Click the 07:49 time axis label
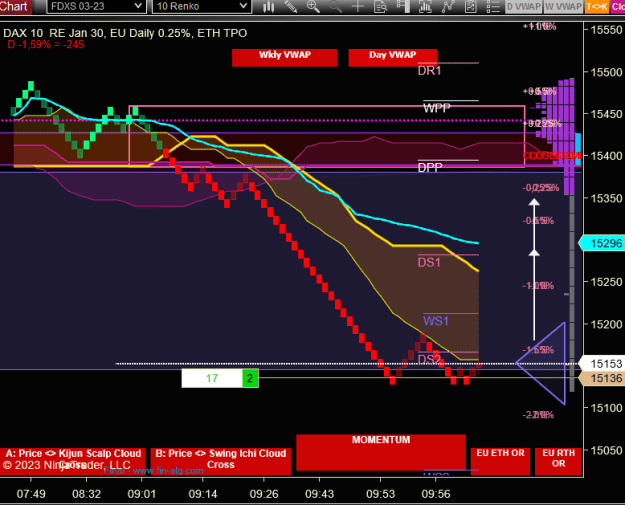This screenshot has height=505, width=625. coord(31,494)
